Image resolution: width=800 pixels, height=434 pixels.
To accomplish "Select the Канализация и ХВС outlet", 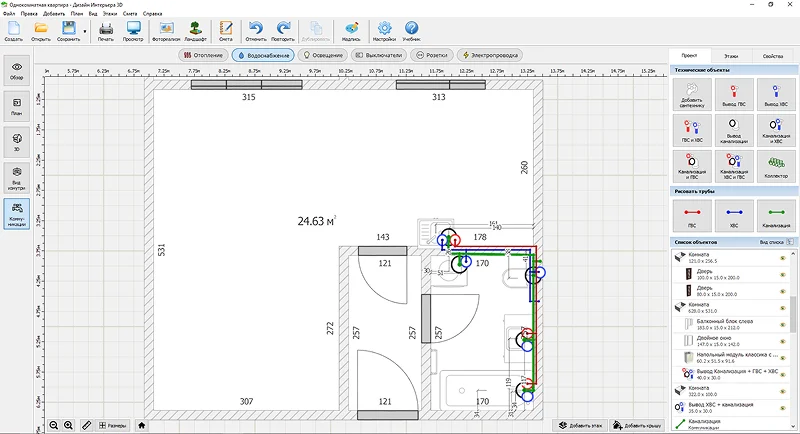I will (x=776, y=131).
